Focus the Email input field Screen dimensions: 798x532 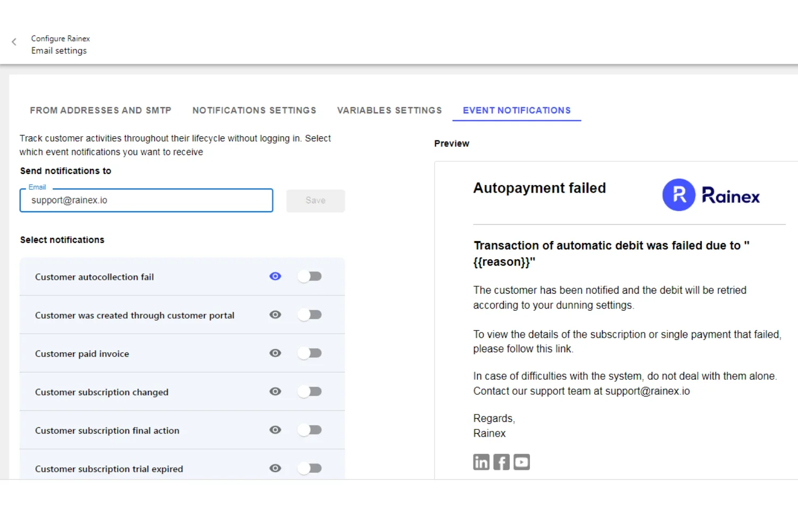click(x=146, y=201)
